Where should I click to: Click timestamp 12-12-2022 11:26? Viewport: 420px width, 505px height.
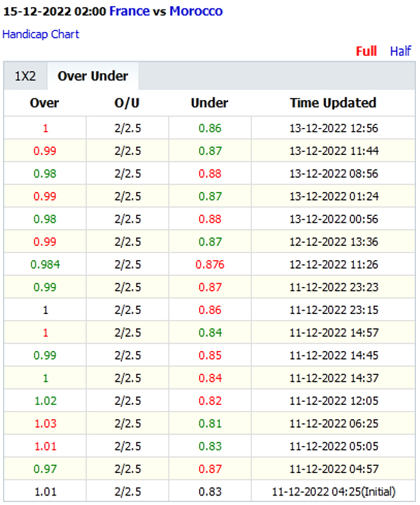(x=334, y=265)
